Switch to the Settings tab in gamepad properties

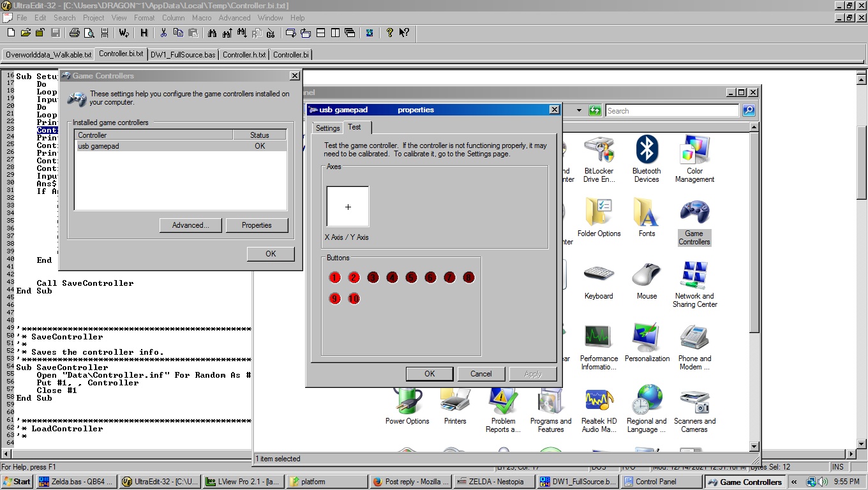(327, 128)
